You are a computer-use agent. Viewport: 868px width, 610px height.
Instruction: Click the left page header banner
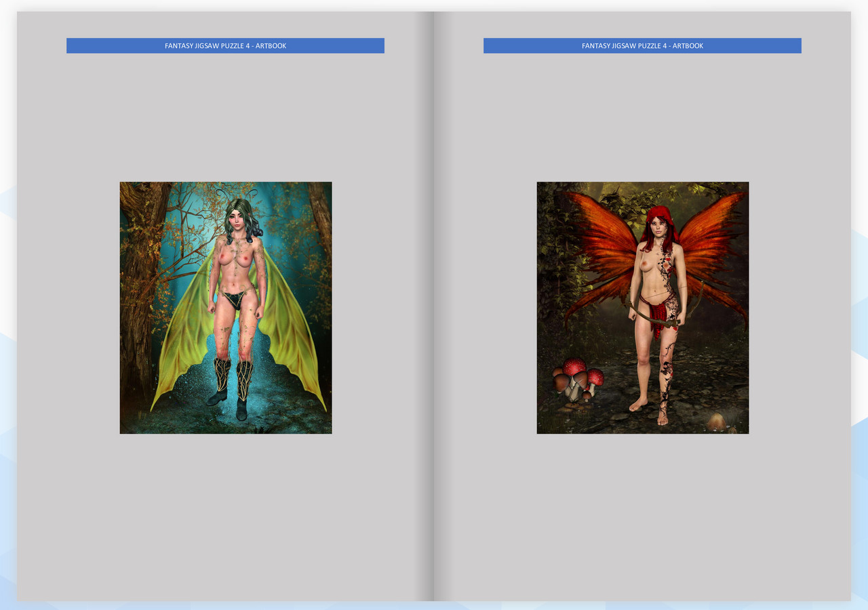click(225, 45)
